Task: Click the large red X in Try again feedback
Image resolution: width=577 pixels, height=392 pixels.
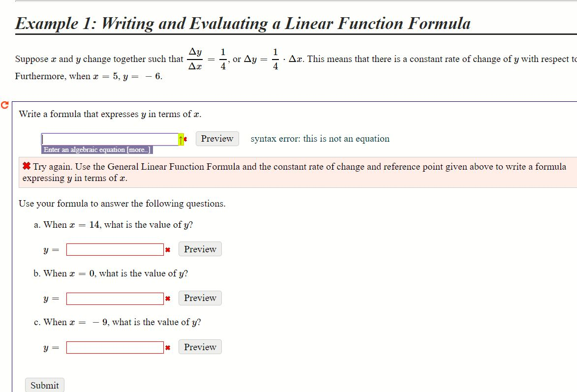Action: tap(27, 166)
